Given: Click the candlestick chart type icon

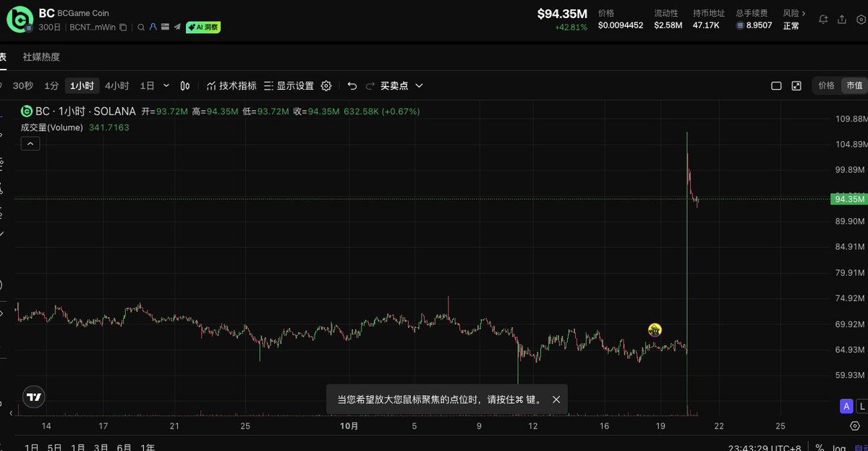Looking at the screenshot, I should (185, 85).
